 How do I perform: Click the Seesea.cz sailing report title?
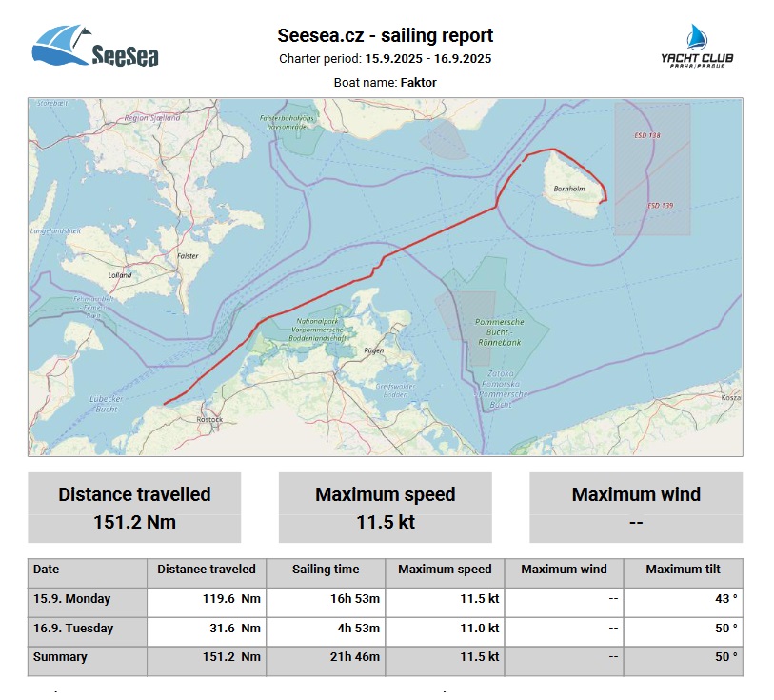pos(385,36)
